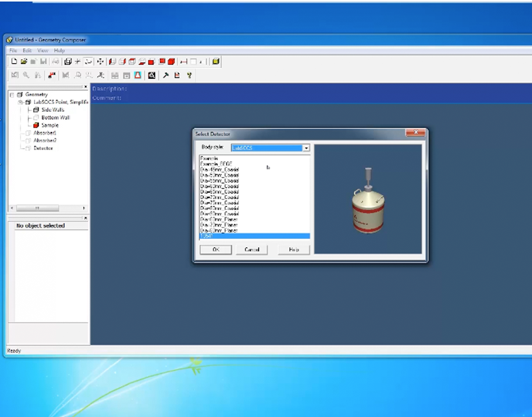
Task: Click the red document report icon
Action: [x=177, y=75]
